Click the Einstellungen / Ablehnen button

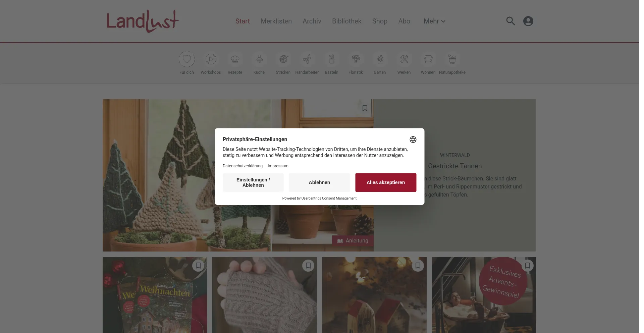pos(253,182)
